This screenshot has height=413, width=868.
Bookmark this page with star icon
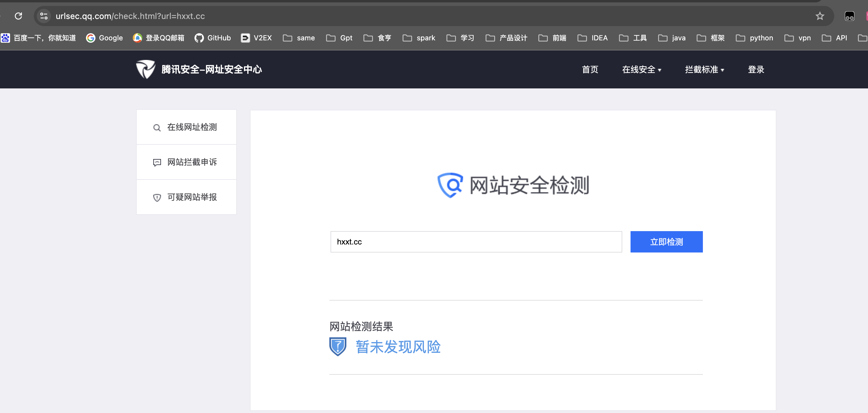pyautogui.click(x=820, y=16)
